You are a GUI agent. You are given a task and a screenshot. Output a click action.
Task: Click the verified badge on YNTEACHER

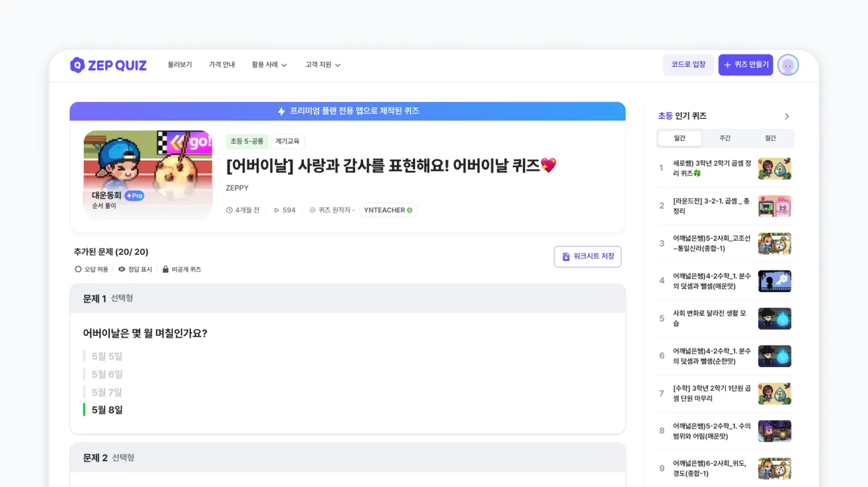pyautogui.click(x=410, y=210)
